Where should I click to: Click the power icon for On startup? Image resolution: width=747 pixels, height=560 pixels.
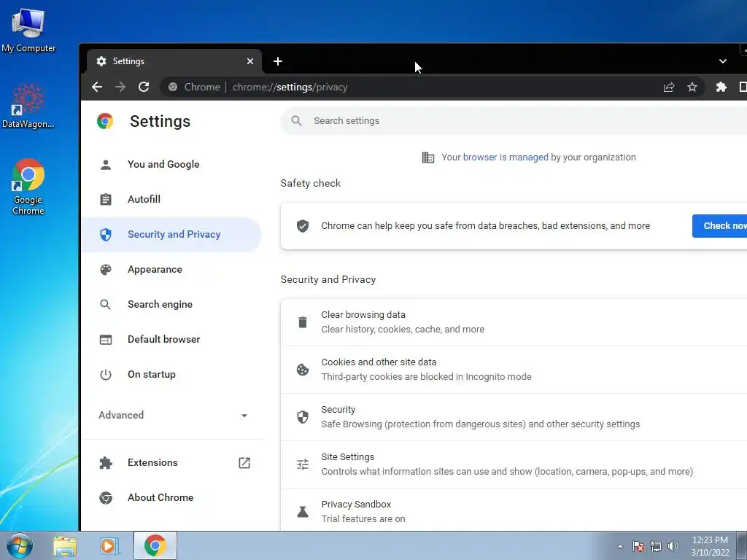coord(106,375)
